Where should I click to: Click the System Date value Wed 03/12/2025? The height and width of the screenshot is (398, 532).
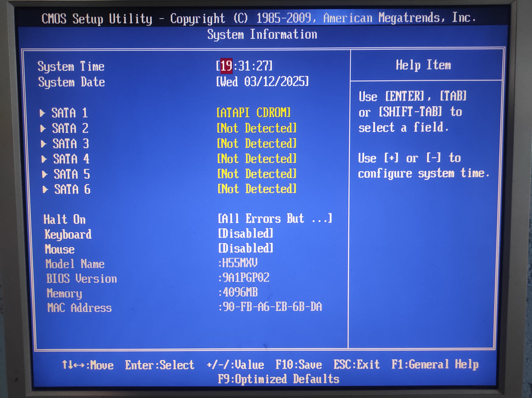(262, 82)
